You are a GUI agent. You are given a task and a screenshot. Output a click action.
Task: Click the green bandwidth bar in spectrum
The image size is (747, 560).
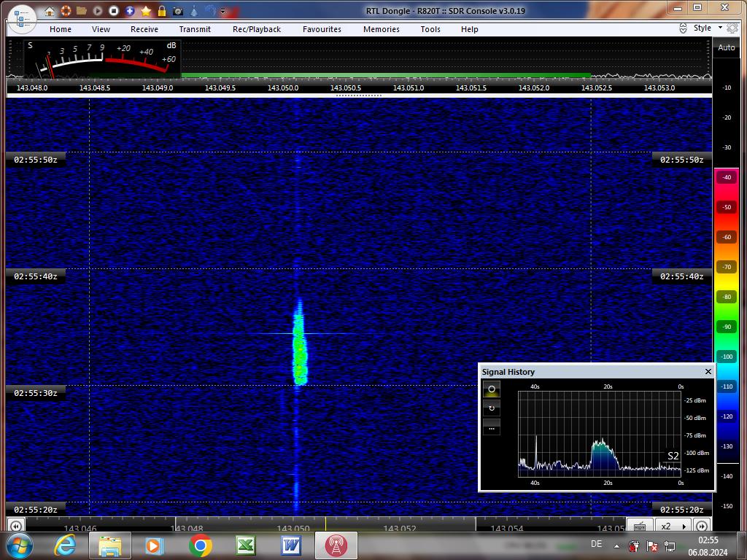coord(386,75)
